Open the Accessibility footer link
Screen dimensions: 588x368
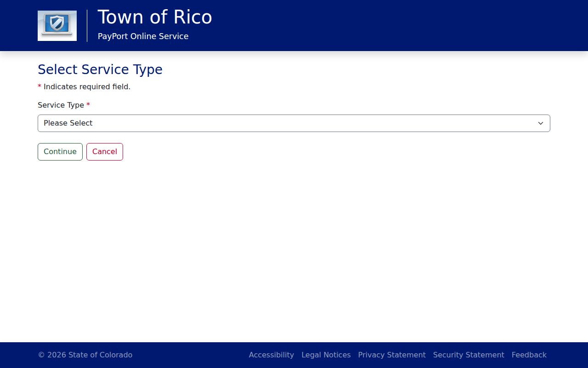[271, 355]
